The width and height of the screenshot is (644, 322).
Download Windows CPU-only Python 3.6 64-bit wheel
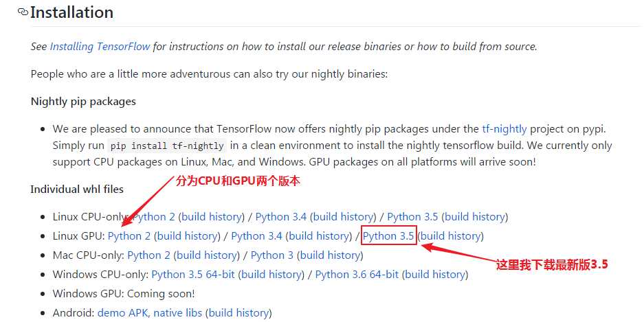(x=357, y=274)
